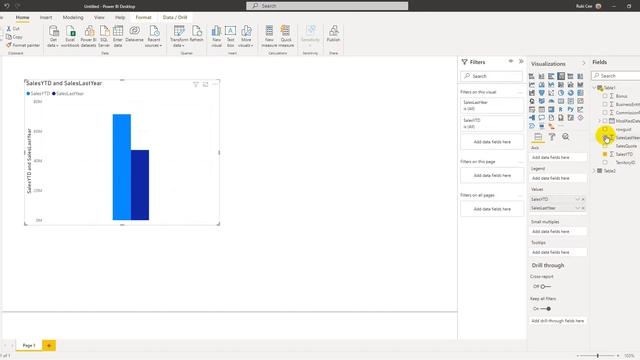The width and height of the screenshot is (640, 360).
Task: Insert a New visual
Action: (x=216, y=36)
